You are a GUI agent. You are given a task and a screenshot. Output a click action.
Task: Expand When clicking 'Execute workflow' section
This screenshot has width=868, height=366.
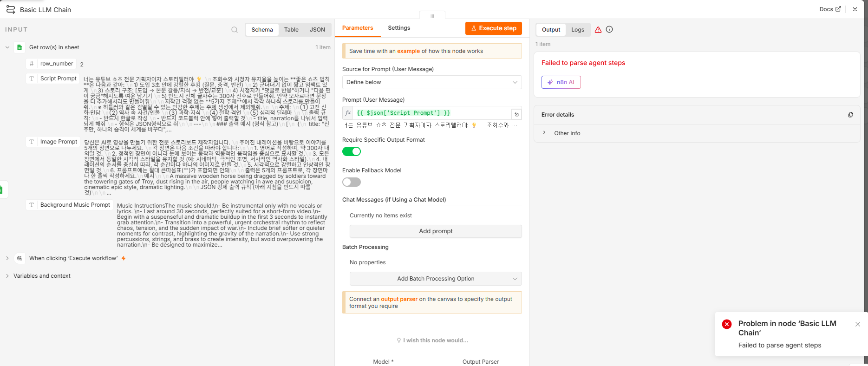(7, 258)
